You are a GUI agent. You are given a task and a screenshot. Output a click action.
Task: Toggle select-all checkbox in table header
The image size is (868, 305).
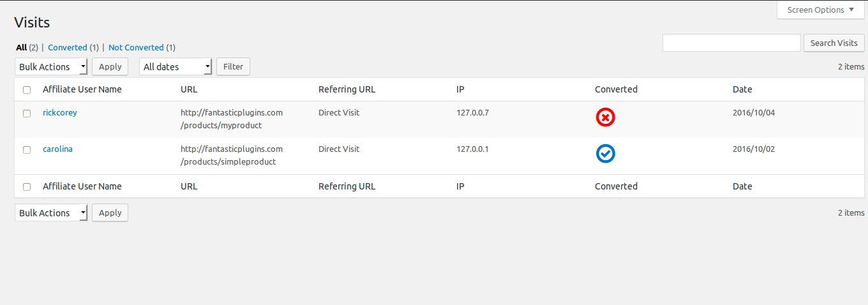[27, 90]
